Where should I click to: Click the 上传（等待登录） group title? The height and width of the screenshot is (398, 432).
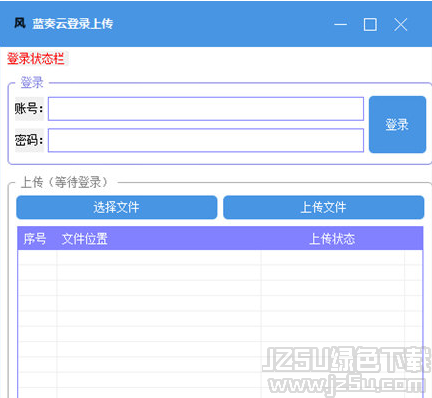click(65, 182)
